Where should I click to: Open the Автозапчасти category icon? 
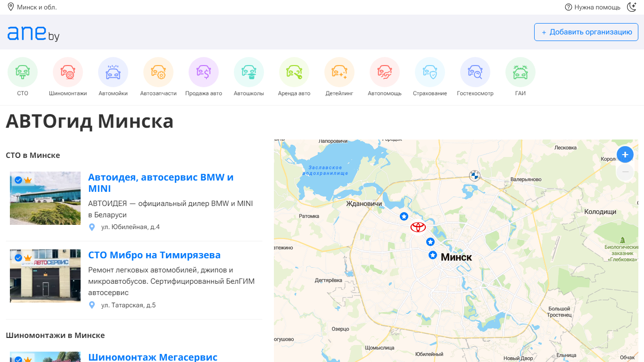158,72
